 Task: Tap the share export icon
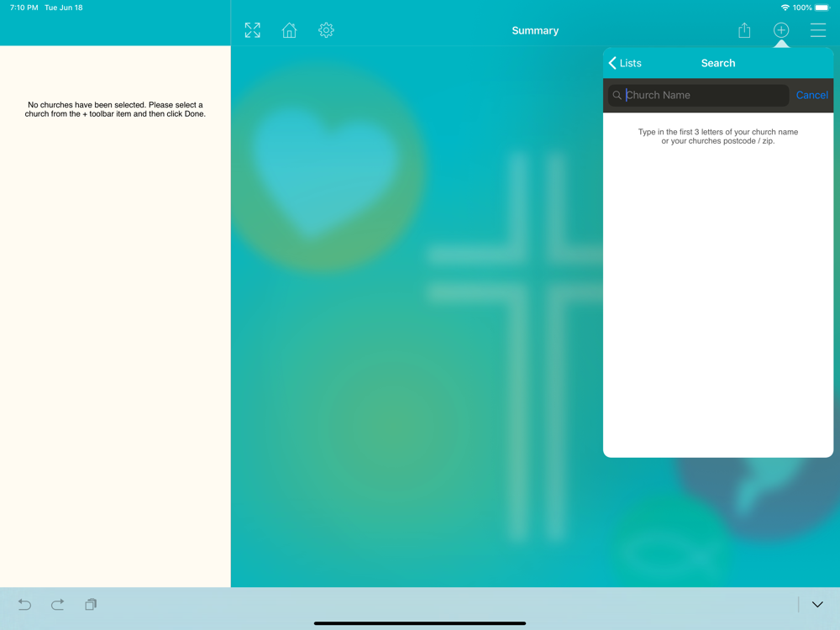tap(744, 30)
